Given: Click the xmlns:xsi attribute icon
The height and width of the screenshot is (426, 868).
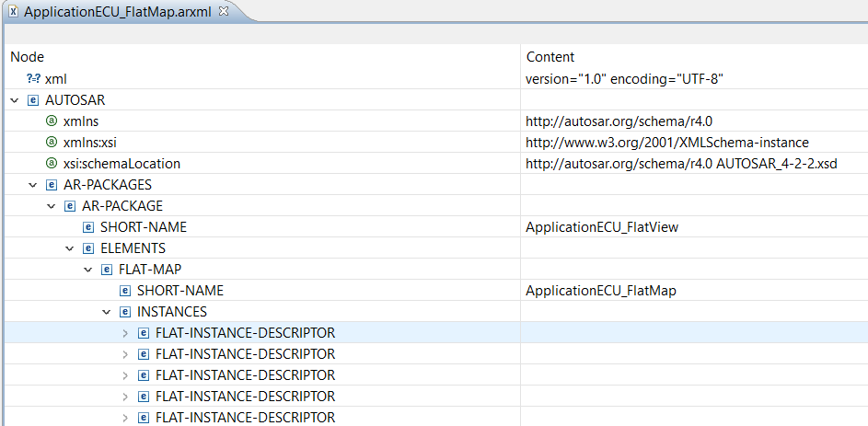Looking at the screenshot, I should click(51, 143).
